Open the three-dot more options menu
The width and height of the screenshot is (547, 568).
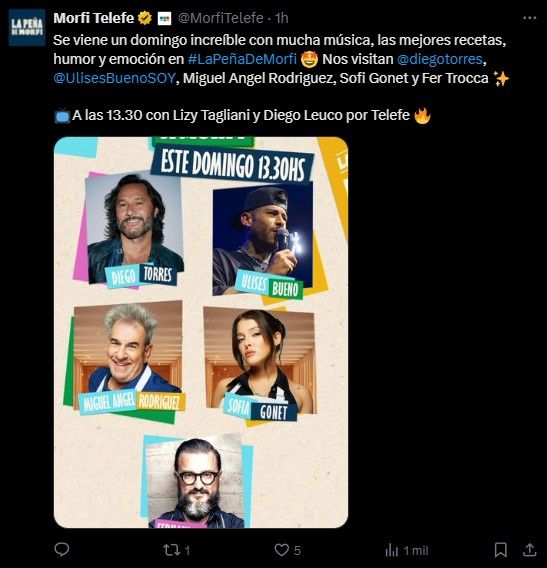pos(529,18)
